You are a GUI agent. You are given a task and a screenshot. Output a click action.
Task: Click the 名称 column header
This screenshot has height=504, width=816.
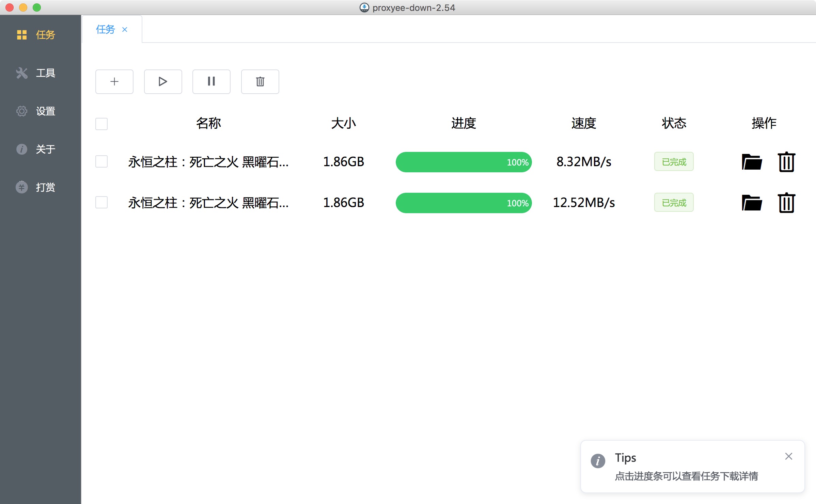[x=208, y=123]
